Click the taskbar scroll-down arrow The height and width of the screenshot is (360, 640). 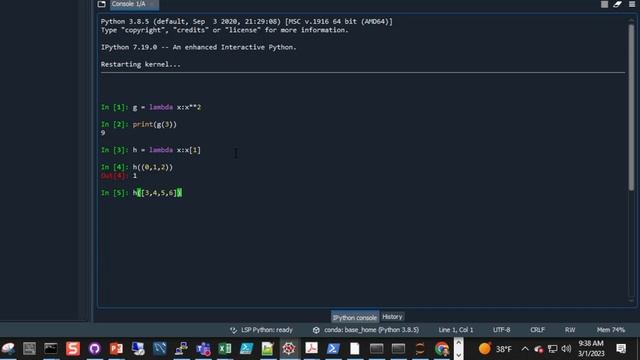(458, 355)
